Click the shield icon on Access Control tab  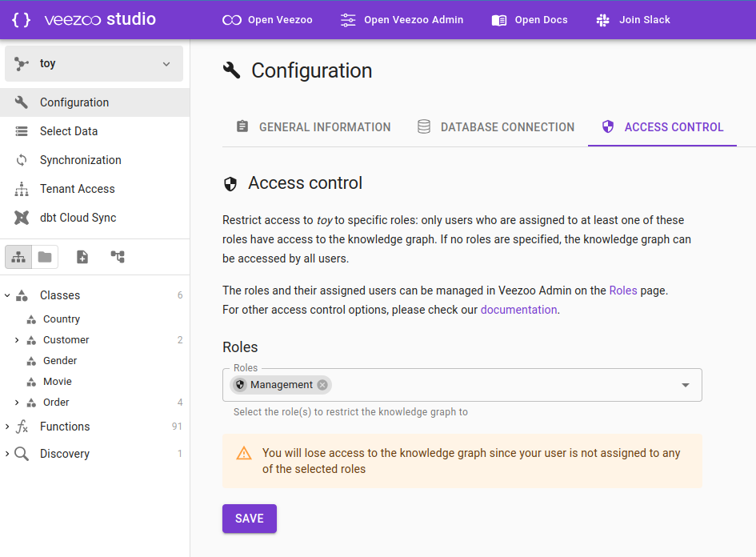607,126
